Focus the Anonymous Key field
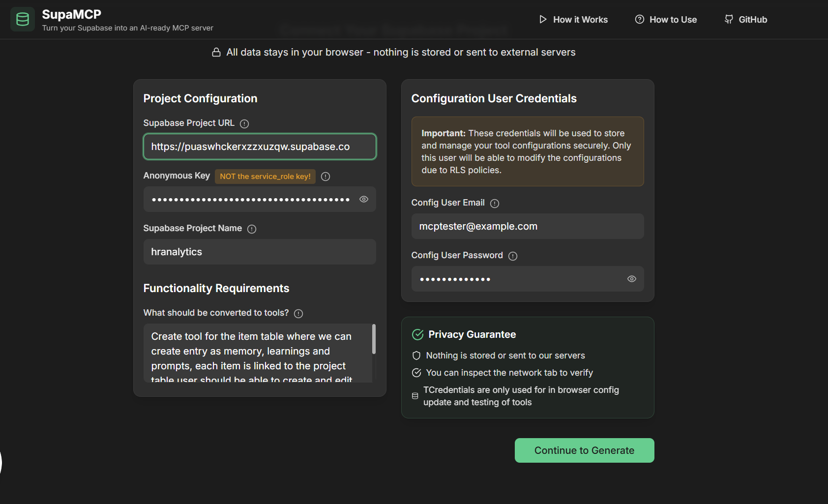Screen dimensions: 828x504 coord(260,199)
